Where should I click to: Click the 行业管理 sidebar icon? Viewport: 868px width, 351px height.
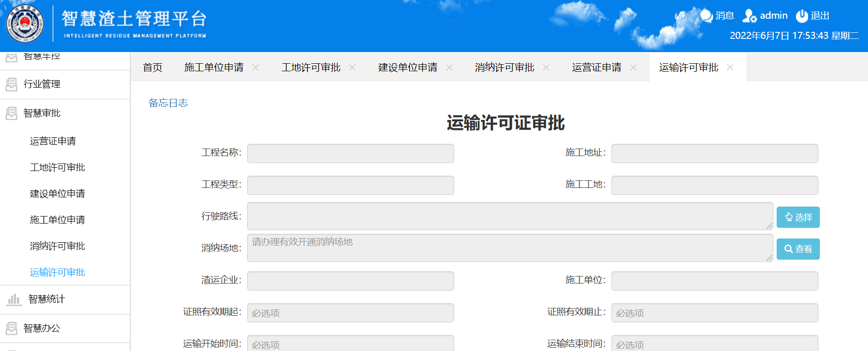(x=12, y=84)
